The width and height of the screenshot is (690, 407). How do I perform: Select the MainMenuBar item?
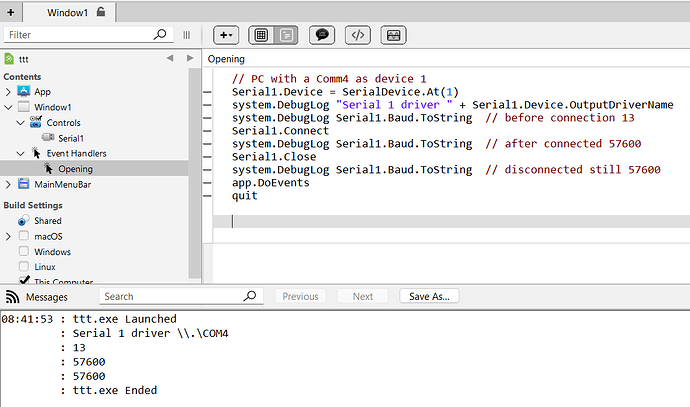62,185
